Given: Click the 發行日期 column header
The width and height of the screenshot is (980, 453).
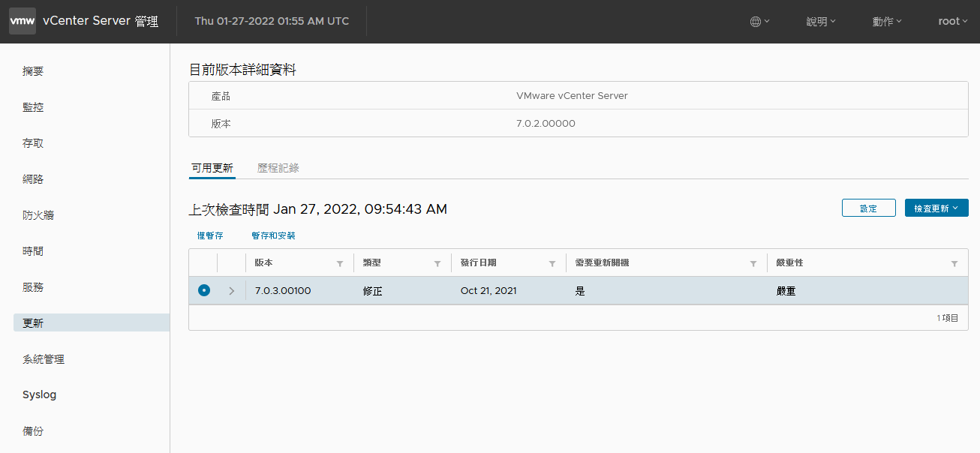Looking at the screenshot, I should tap(478, 263).
